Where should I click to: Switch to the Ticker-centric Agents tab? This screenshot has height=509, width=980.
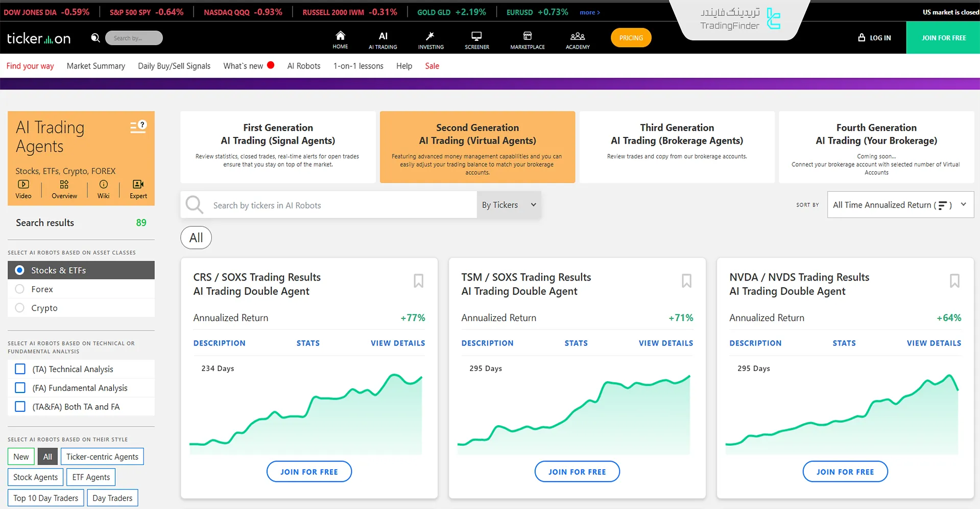click(x=102, y=456)
